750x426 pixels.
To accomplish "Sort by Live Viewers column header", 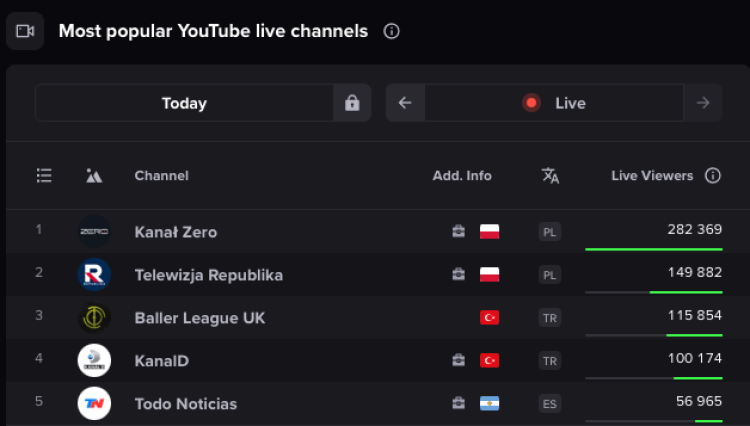I will [652, 175].
